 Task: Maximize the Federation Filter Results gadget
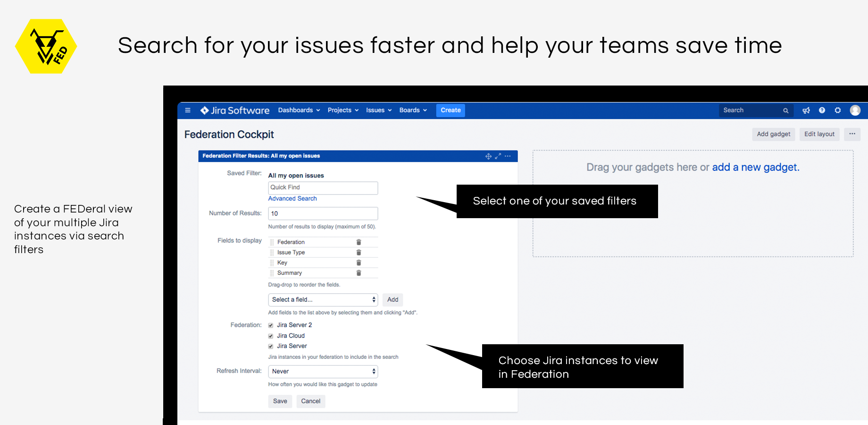[x=498, y=156]
